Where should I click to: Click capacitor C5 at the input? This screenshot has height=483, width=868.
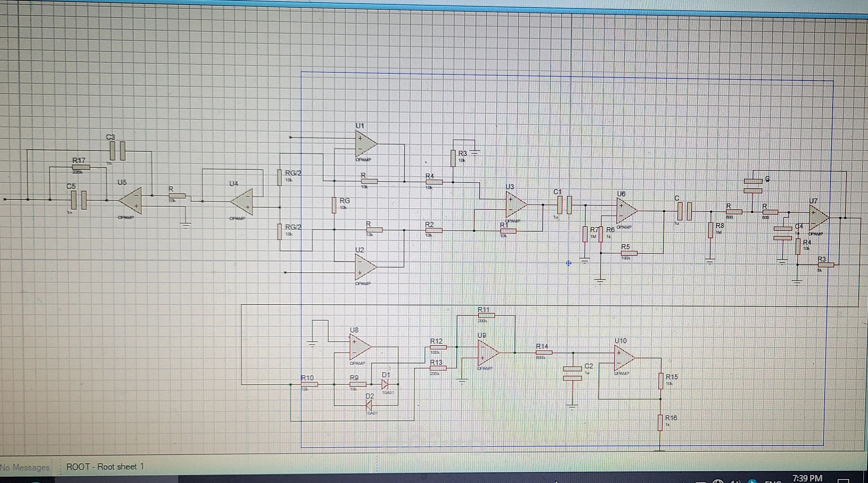pos(79,200)
